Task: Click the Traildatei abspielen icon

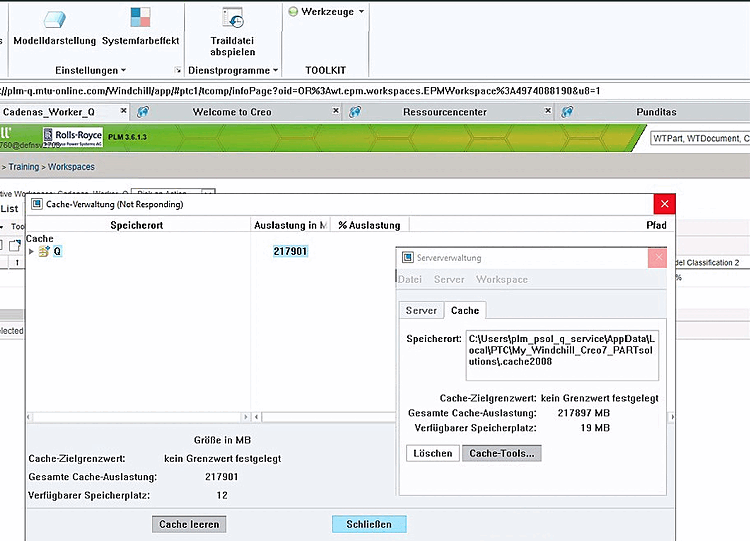Action: pyautogui.click(x=233, y=17)
